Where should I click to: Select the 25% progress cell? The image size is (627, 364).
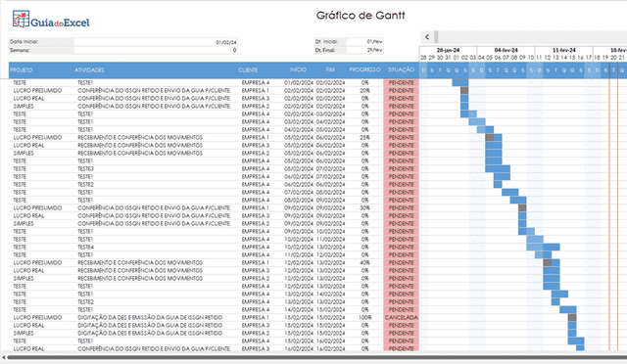(x=364, y=137)
